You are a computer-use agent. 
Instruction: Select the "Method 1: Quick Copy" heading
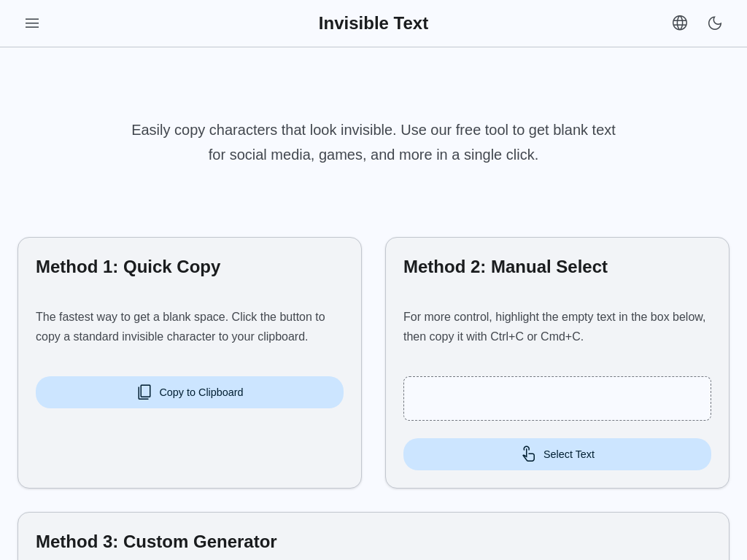[x=128, y=267]
